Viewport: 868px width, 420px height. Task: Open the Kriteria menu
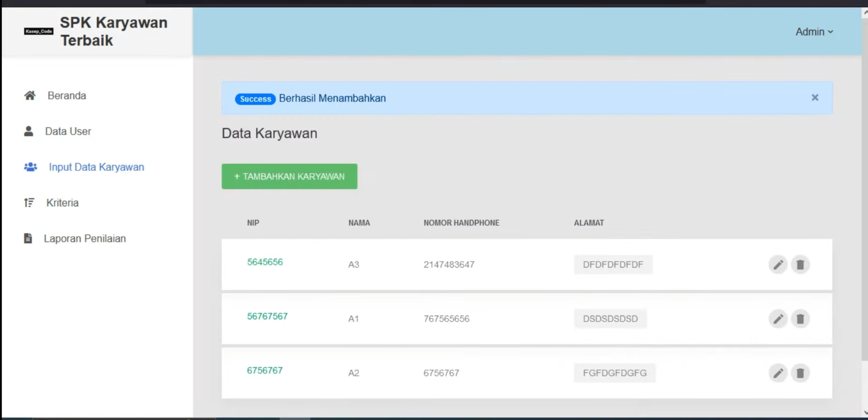tap(62, 203)
